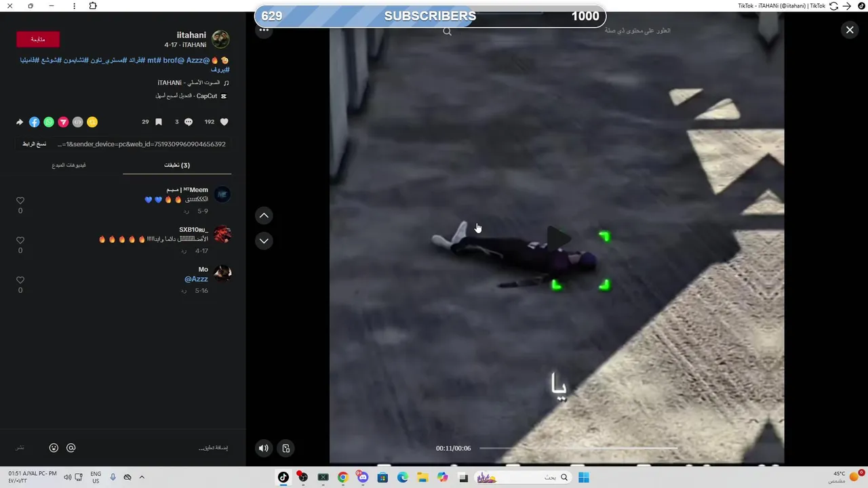Click the embed code icon

tap(78, 122)
